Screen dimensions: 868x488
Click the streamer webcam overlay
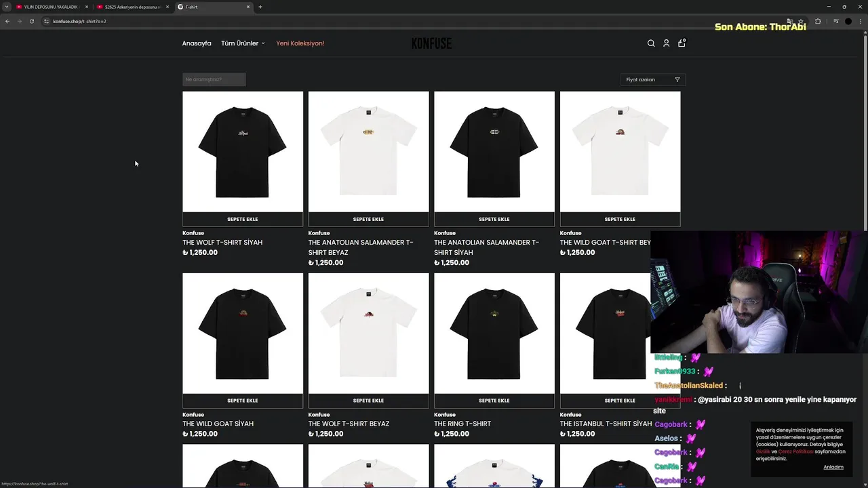click(x=759, y=293)
